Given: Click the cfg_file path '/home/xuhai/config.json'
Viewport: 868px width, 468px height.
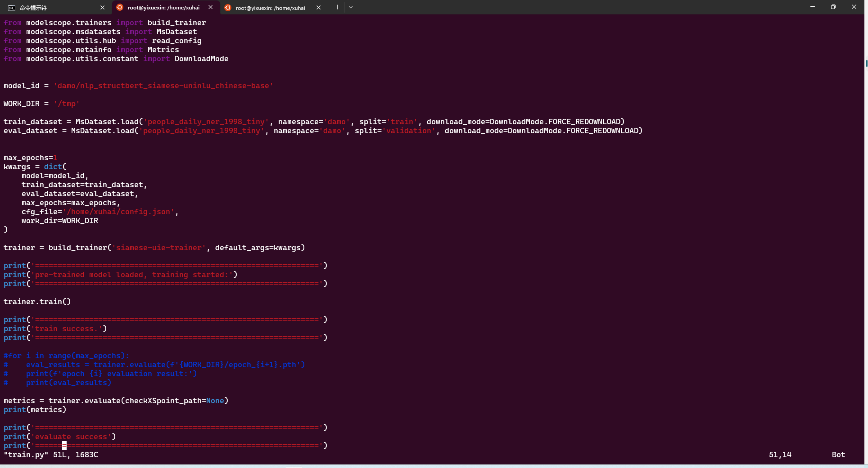Looking at the screenshot, I should click(x=118, y=211).
